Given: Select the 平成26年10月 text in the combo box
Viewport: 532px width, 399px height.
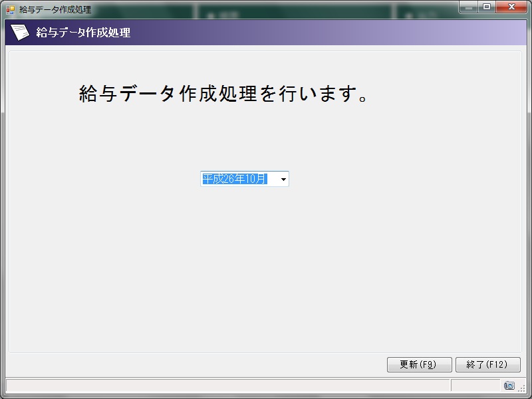Looking at the screenshot, I should click(234, 179).
